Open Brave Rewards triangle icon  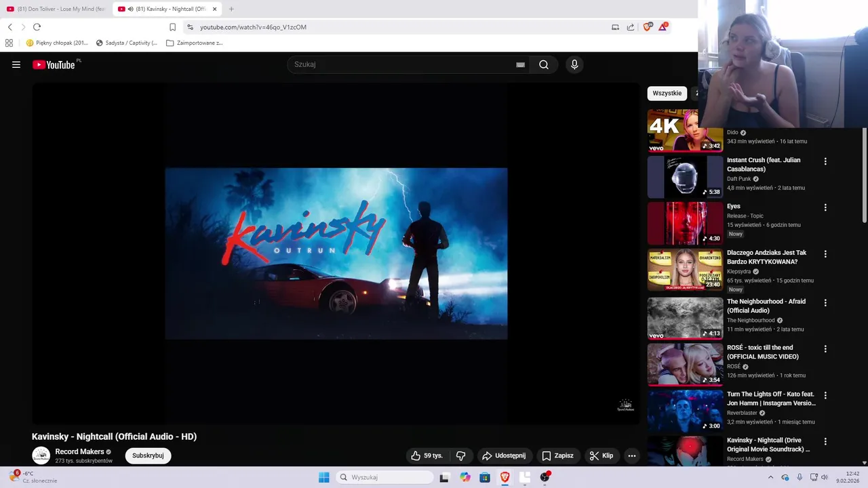point(663,26)
